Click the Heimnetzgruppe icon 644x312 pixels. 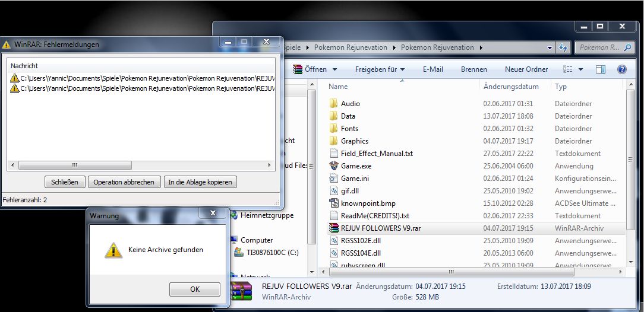234,215
